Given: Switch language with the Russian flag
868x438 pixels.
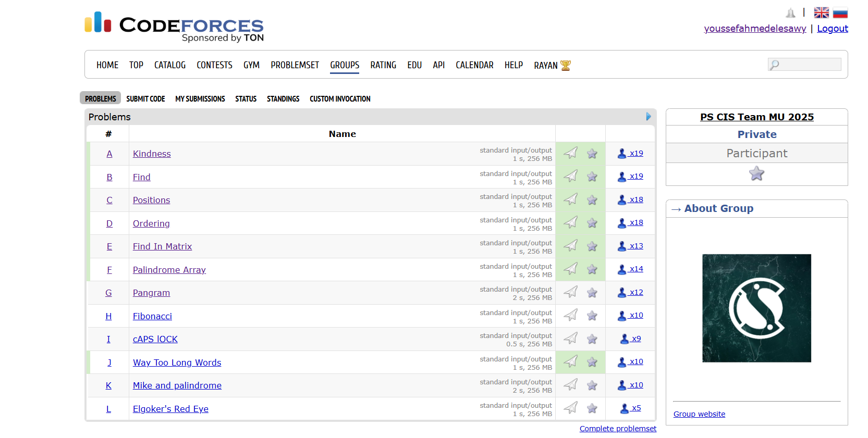Looking at the screenshot, I should coord(840,12).
